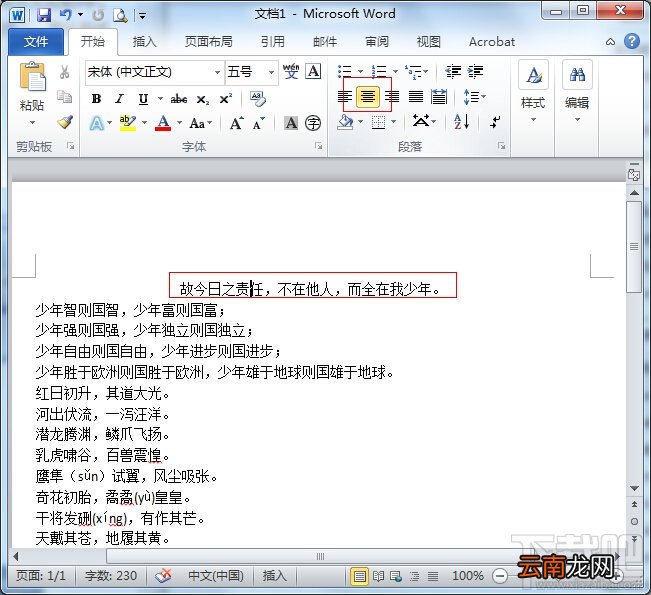Open the Font dialog launcher
The width and height of the screenshot is (651, 595).
[x=318, y=146]
